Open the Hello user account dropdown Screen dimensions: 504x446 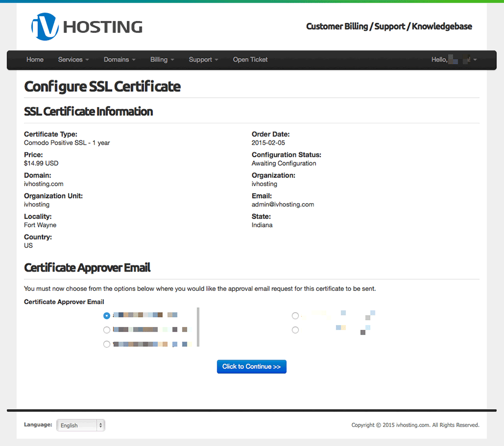pyautogui.click(x=454, y=59)
